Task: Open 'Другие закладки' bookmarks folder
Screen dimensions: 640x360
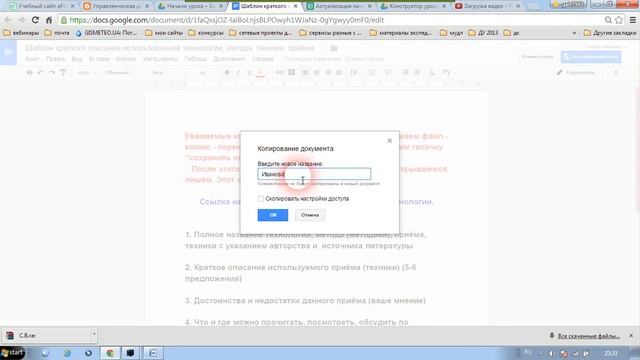Action: (x=610, y=33)
